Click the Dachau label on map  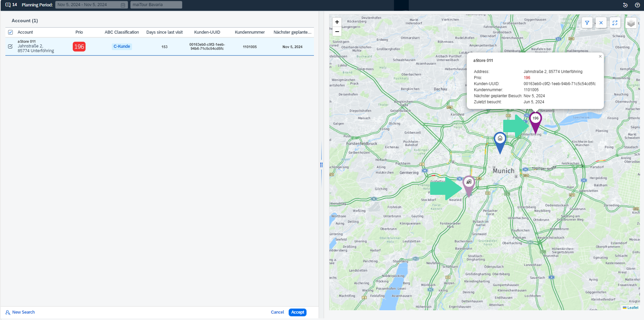[440, 89]
